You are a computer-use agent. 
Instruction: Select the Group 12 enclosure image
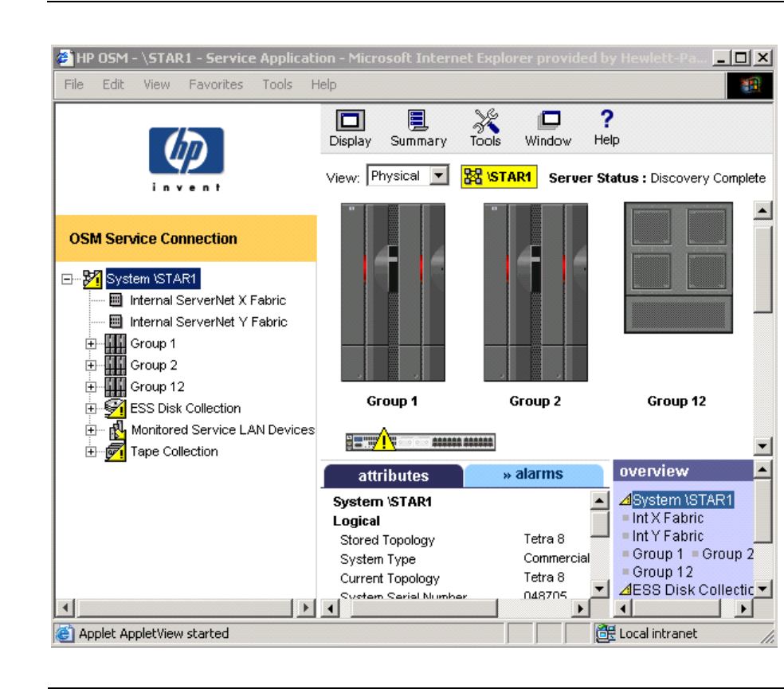point(676,268)
